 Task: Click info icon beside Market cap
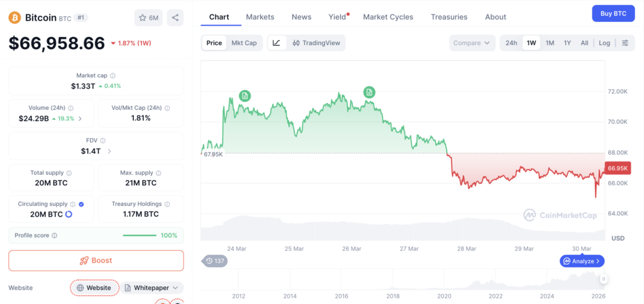pyautogui.click(x=113, y=75)
